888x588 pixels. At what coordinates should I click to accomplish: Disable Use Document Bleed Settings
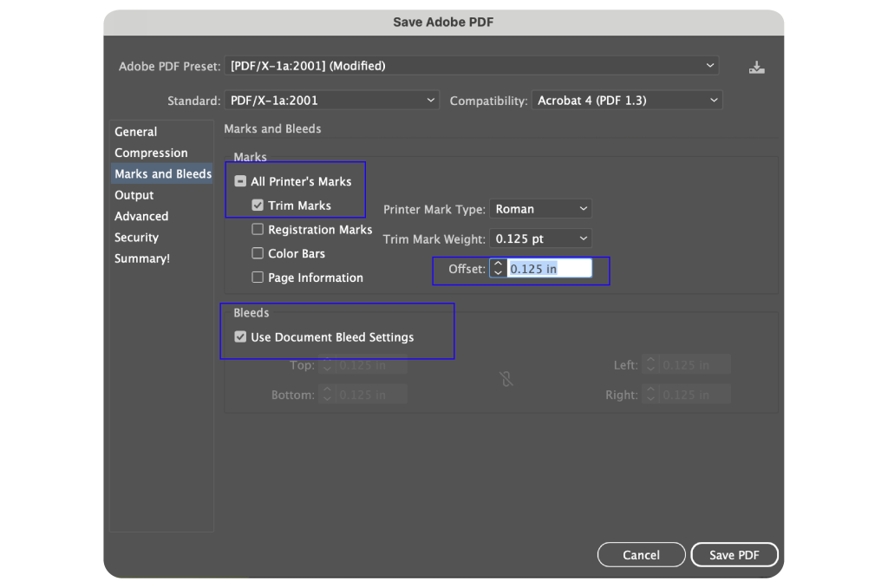point(240,337)
